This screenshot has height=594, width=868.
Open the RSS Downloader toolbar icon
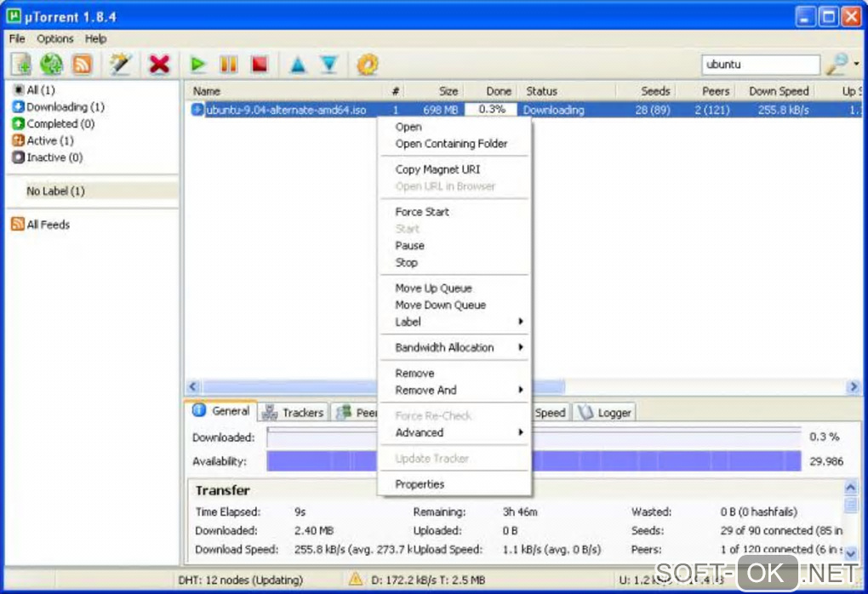pyautogui.click(x=83, y=65)
